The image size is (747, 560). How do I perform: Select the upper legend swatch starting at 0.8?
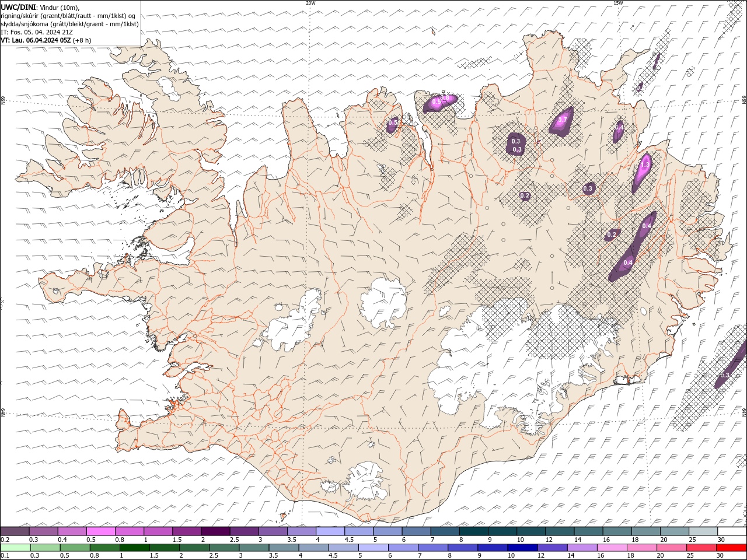click(x=129, y=531)
